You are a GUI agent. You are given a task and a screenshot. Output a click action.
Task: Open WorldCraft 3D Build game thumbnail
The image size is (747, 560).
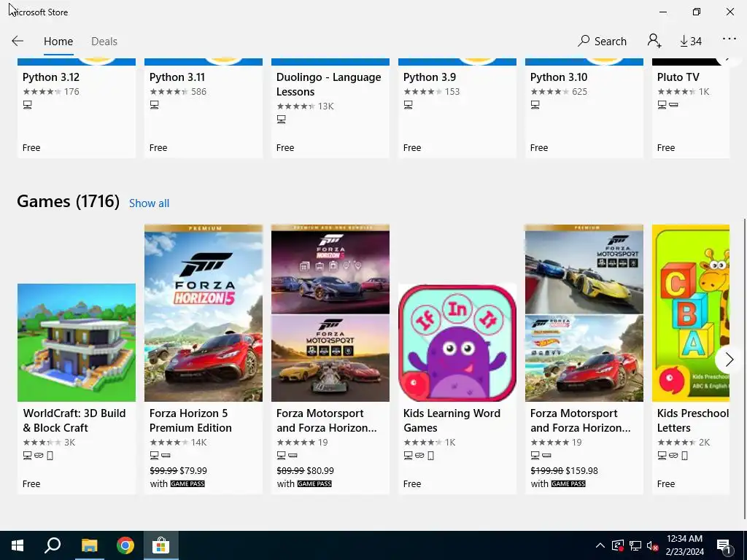[x=76, y=343]
